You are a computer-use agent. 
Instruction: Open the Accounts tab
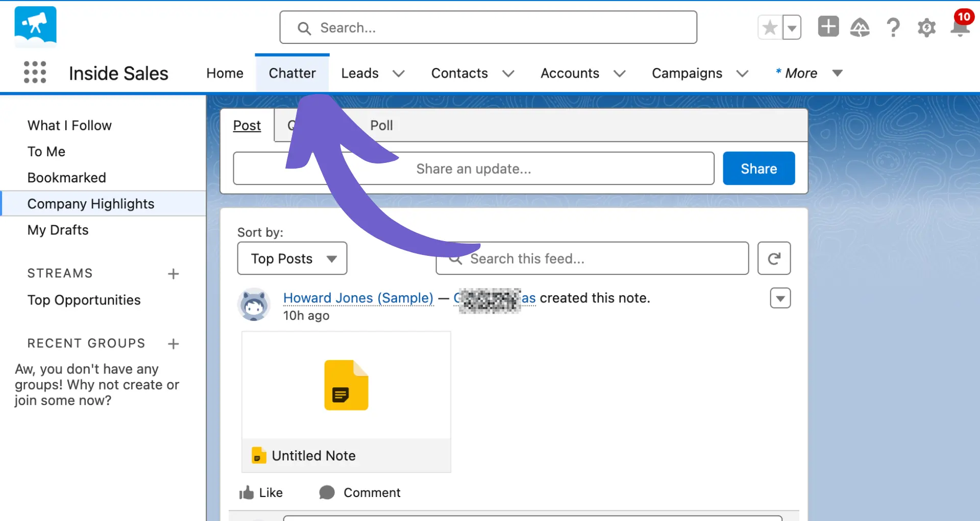(570, 73)
